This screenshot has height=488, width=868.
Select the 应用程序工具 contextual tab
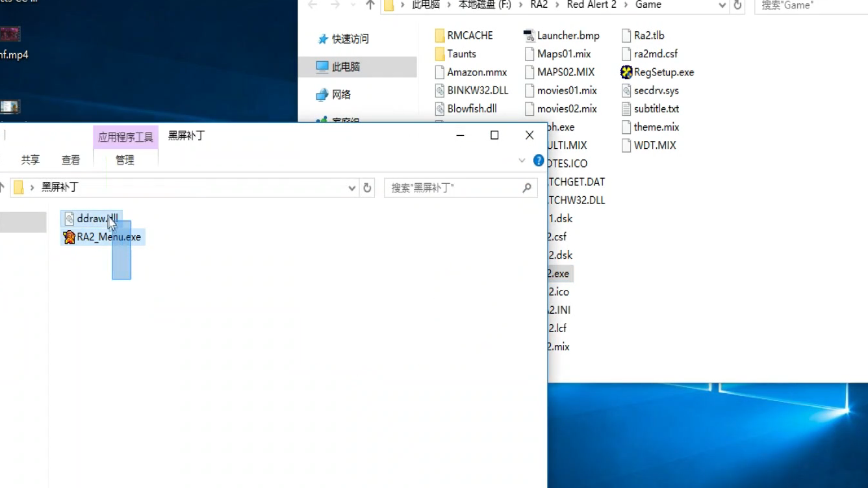[125, 137]
